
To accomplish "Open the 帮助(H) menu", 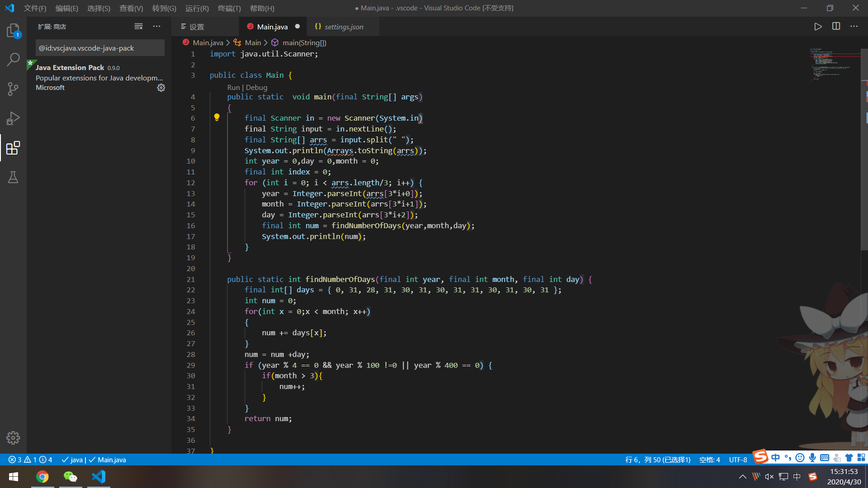I will click(262, 8).
